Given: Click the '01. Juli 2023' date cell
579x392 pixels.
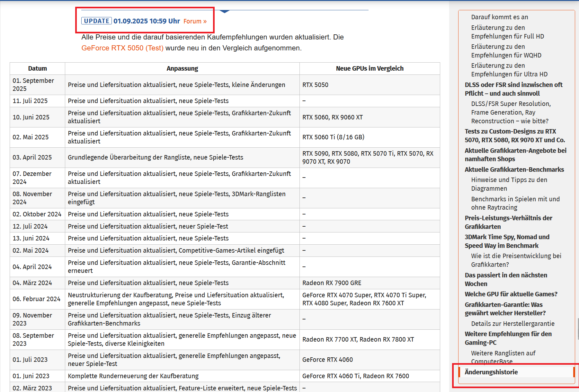Looking at the screenshot, I should (x=38, y=360).
